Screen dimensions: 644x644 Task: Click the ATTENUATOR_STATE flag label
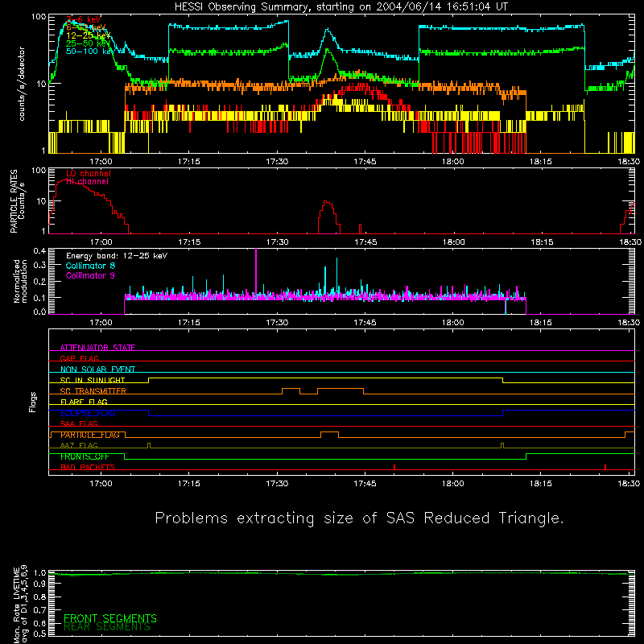(97, 348)
